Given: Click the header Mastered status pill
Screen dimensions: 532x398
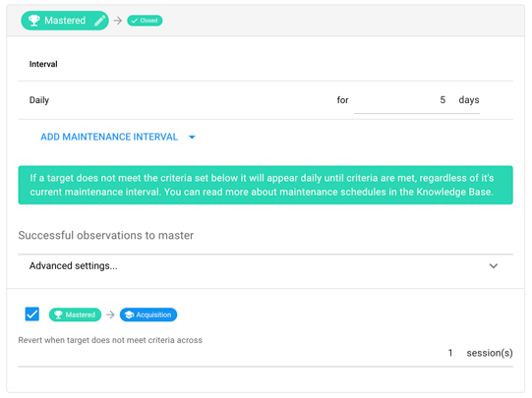Looking at the screenshot, I should 65,21.
